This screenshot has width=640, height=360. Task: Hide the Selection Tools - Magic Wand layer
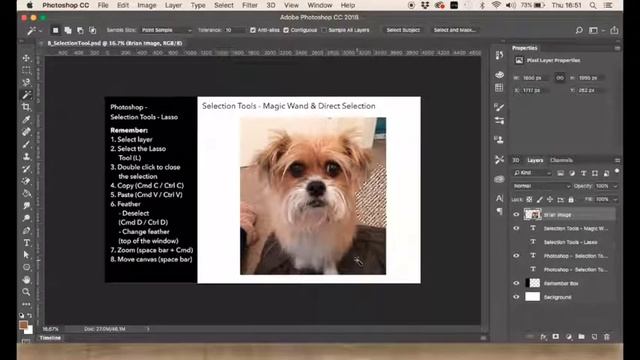pos(516,228)
